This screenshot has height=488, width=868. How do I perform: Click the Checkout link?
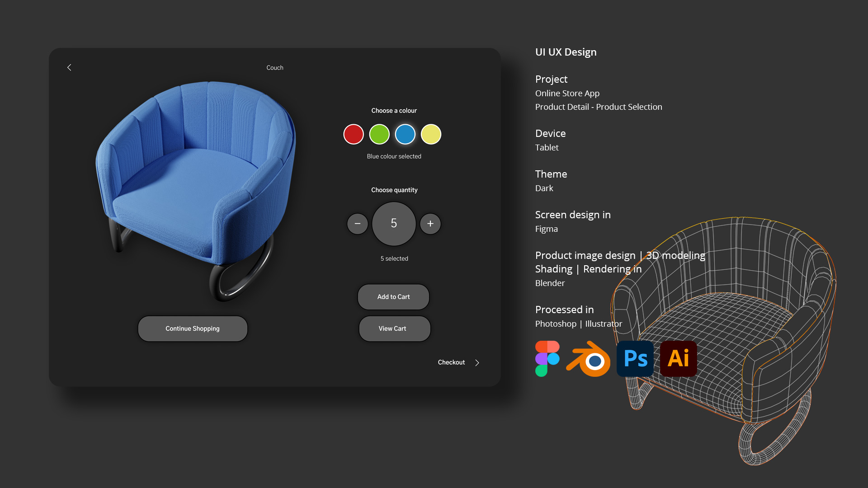451,362
